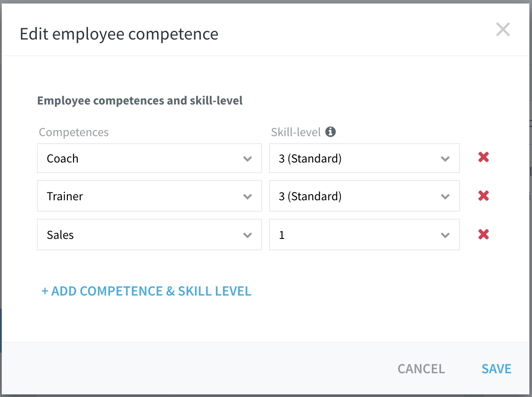
Task: Click the chevron arrow in Sales dropdown
Action: click(x=248, y=235)
